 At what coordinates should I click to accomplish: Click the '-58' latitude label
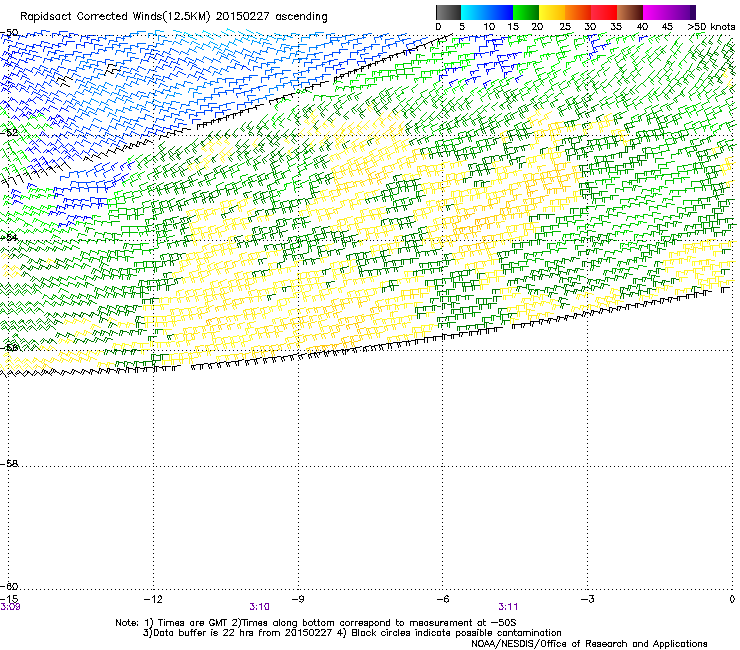click(x=9, y=464)
